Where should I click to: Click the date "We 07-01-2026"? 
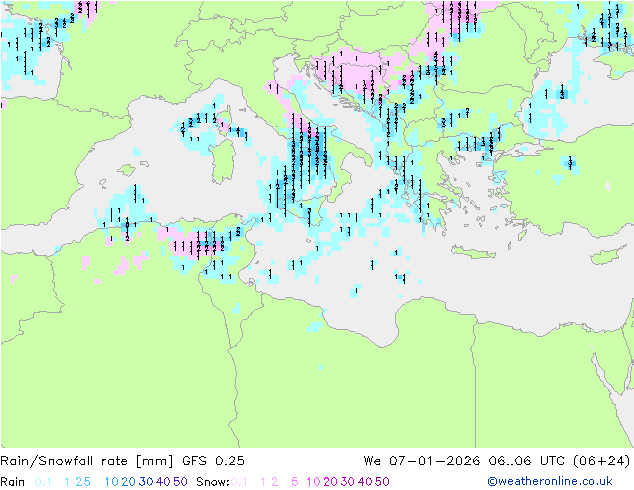(422, 461)
